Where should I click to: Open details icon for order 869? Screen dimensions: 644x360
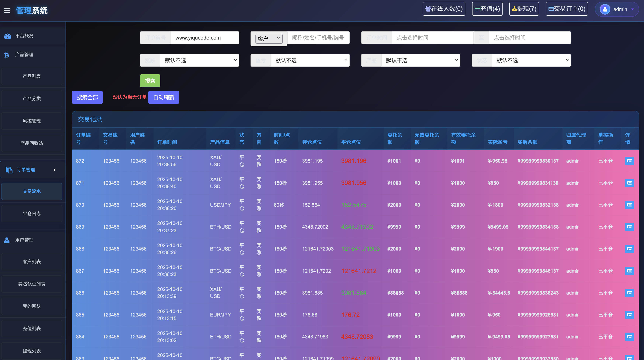pos(629,227)
